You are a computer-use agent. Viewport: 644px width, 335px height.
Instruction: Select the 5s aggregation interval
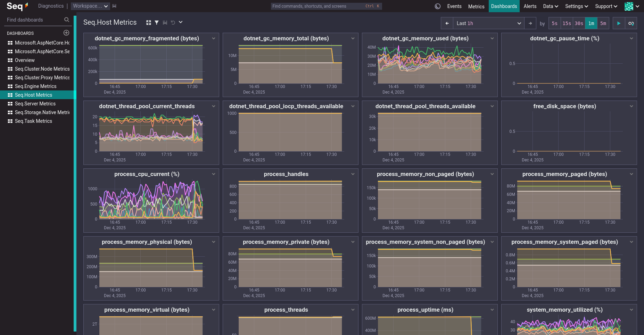pyautogui.click(x=554, y=23)
